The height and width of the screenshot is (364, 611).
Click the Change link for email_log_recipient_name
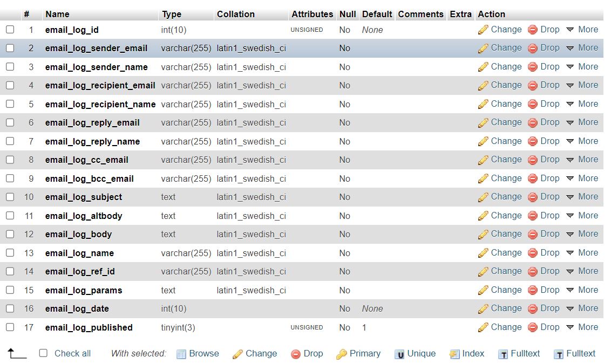[x=506, y=104]
